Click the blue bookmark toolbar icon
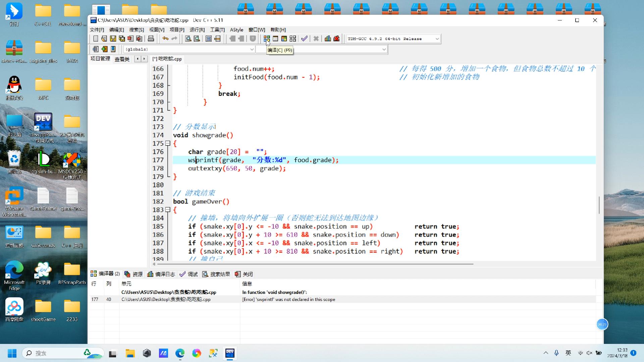Viewport: 644px width, 362px height. (x=113, y=49)
